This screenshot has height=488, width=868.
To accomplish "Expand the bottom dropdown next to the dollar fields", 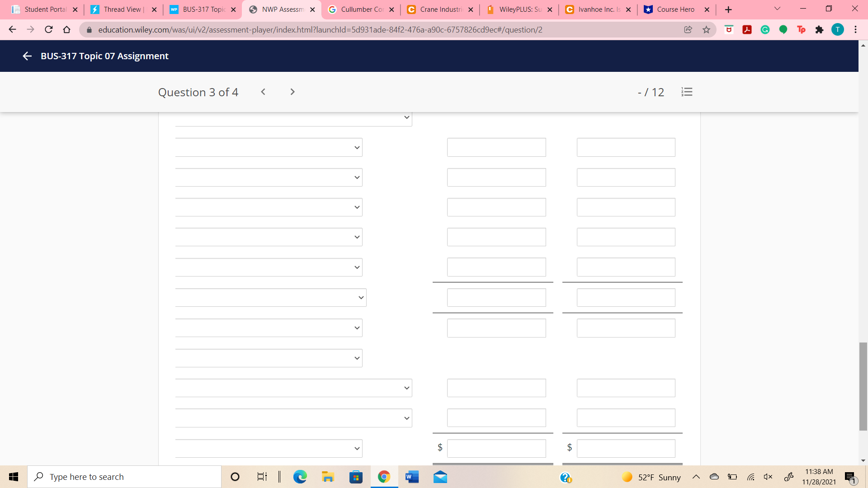I will (x=269, y=448).
